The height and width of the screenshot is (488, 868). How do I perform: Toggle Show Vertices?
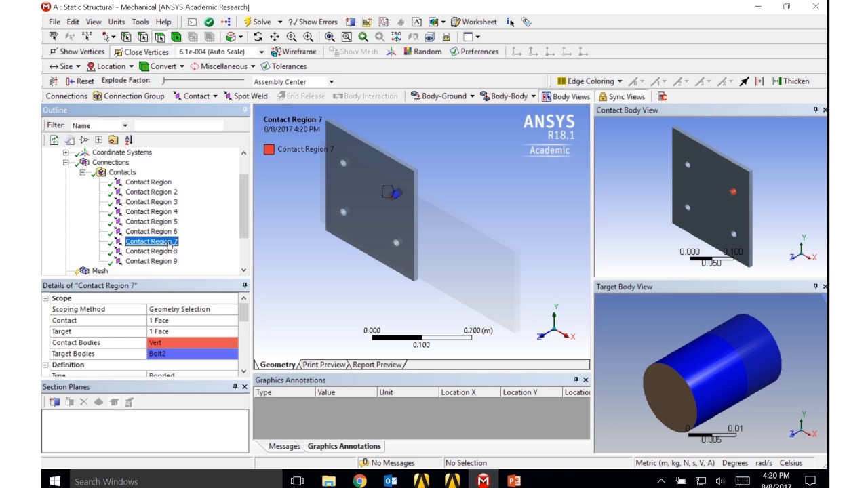click(x=77, y=52)
